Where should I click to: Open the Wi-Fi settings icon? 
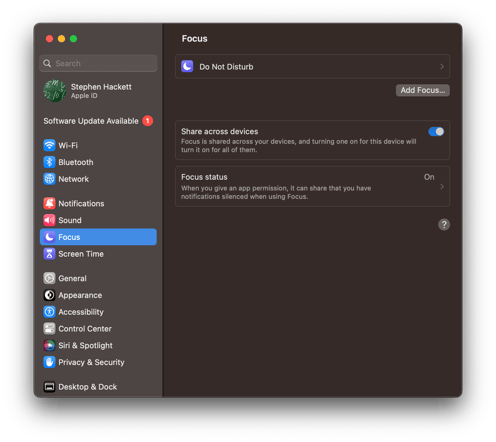pos(49,145)
